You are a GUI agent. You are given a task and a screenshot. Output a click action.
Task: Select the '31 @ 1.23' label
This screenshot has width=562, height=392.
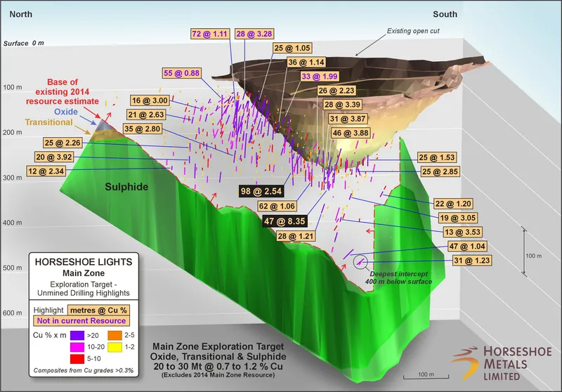pos(471,260)
